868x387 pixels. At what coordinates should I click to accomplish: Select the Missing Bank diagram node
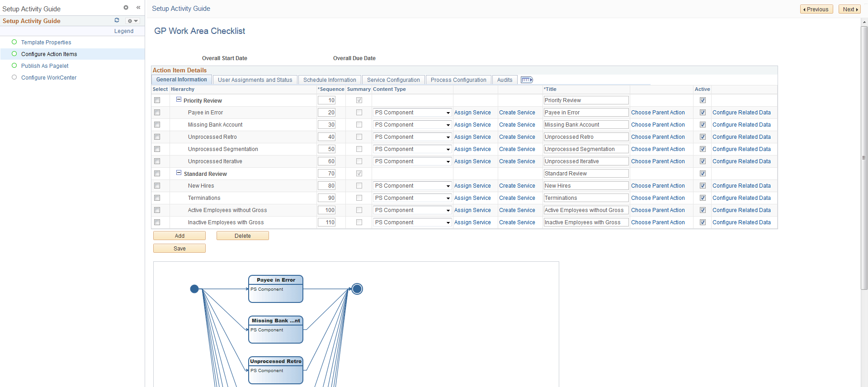pos(276,330)
